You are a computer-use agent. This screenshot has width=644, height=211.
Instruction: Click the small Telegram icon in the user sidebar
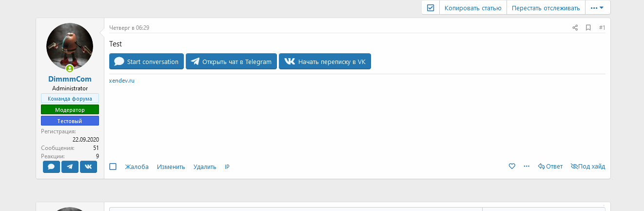70,167
